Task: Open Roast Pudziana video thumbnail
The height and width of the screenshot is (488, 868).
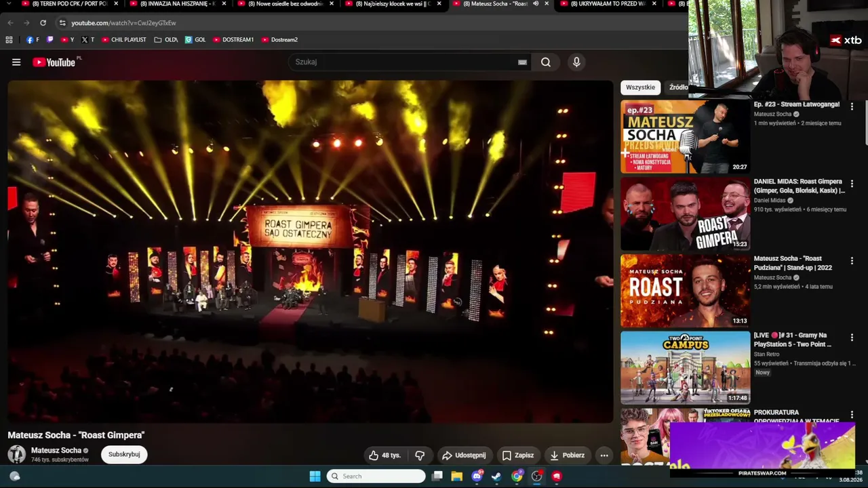Action: [x=685, y=291]
